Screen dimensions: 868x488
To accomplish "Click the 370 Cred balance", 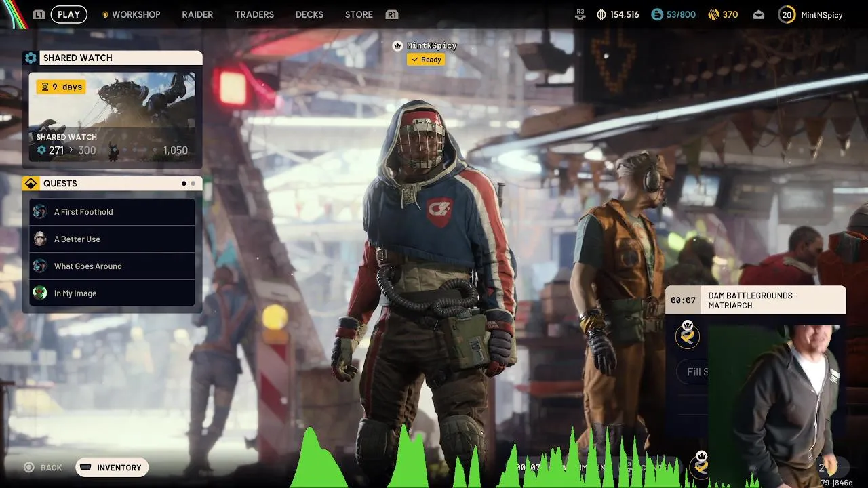I will pyautogui.click(x=730, y=14).
